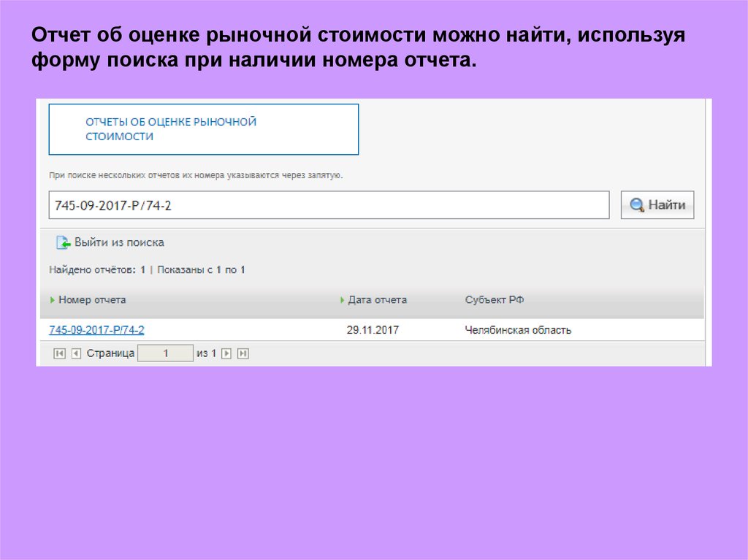Jump to last page of results

click(243, 353)
